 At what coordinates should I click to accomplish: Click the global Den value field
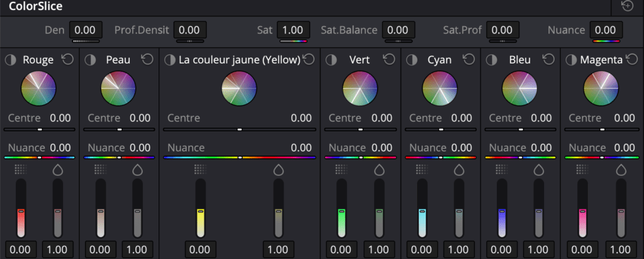pyautogui.click(x=86, y=30)
